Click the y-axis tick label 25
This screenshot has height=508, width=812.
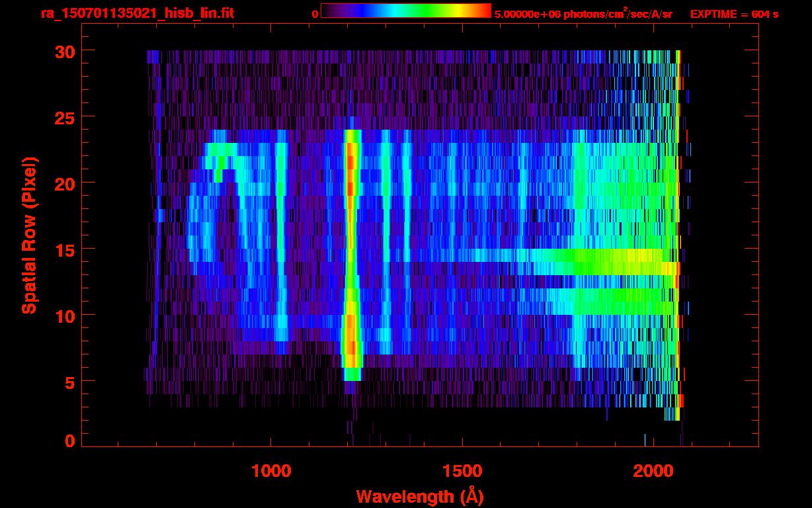coord(65,117)
